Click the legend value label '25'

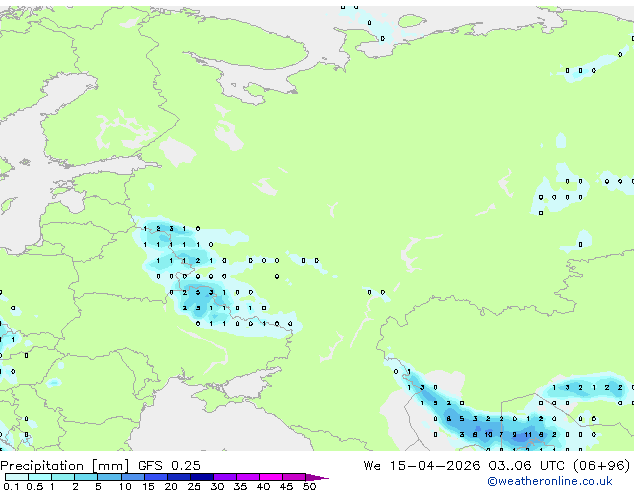[x=194, y=486]
